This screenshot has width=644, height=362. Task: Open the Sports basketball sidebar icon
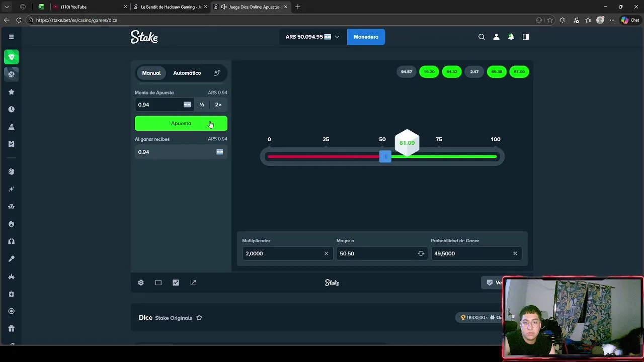[x=11, y=74]
